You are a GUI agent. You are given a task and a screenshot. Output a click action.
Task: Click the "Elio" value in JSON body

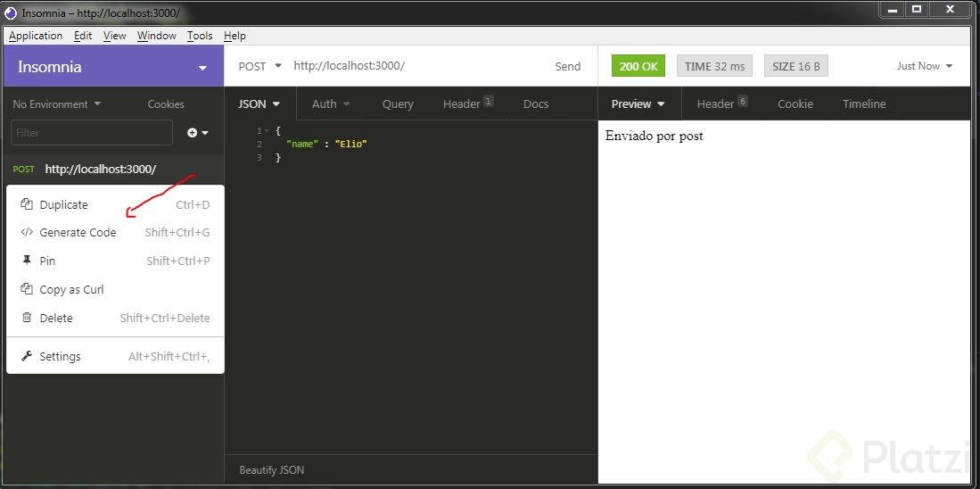350,144
